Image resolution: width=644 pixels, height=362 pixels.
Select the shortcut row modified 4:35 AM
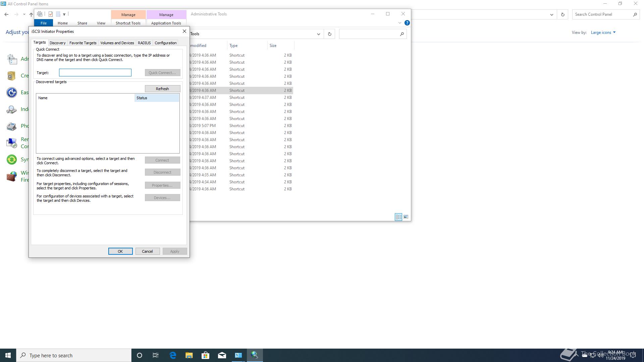pos(241,175)
